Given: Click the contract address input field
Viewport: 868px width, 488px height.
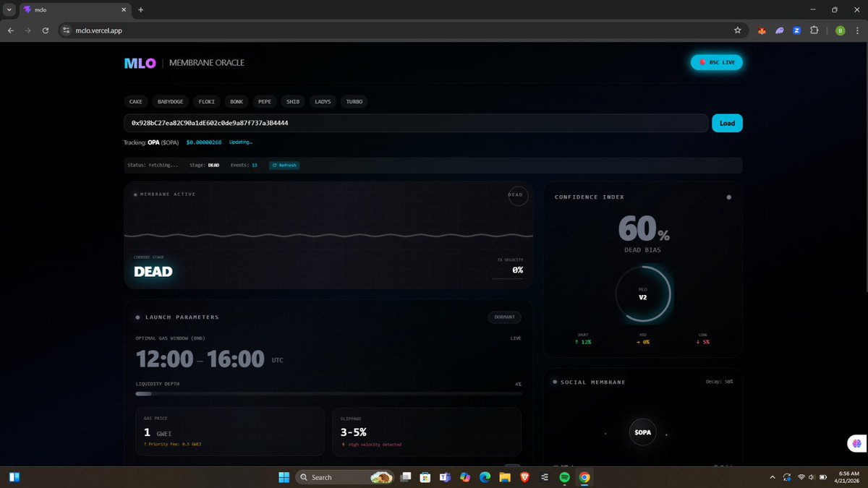Looking at the screenshot, I should tap(416, 123).
